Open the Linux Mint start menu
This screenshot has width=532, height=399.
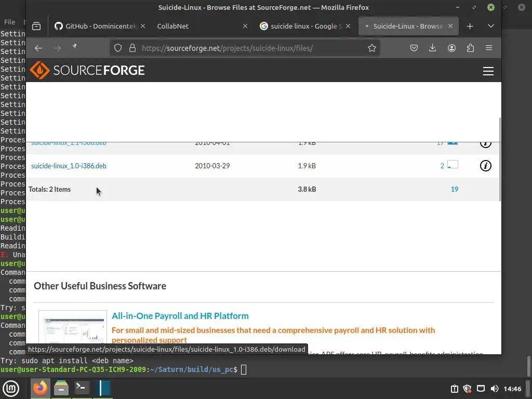click(x=11, y=389)
